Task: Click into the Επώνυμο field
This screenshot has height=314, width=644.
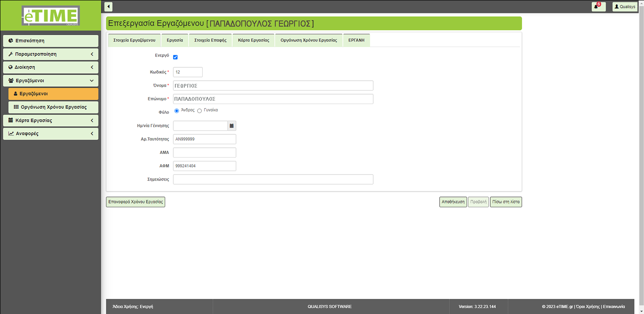Action: [273, 99]
